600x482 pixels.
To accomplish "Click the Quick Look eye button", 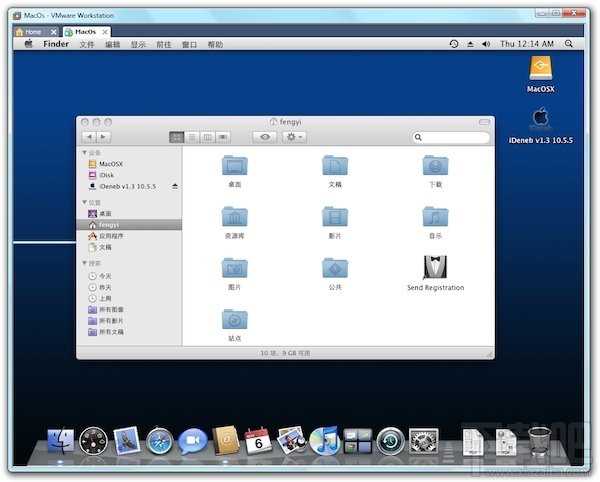I will point(265,137).
